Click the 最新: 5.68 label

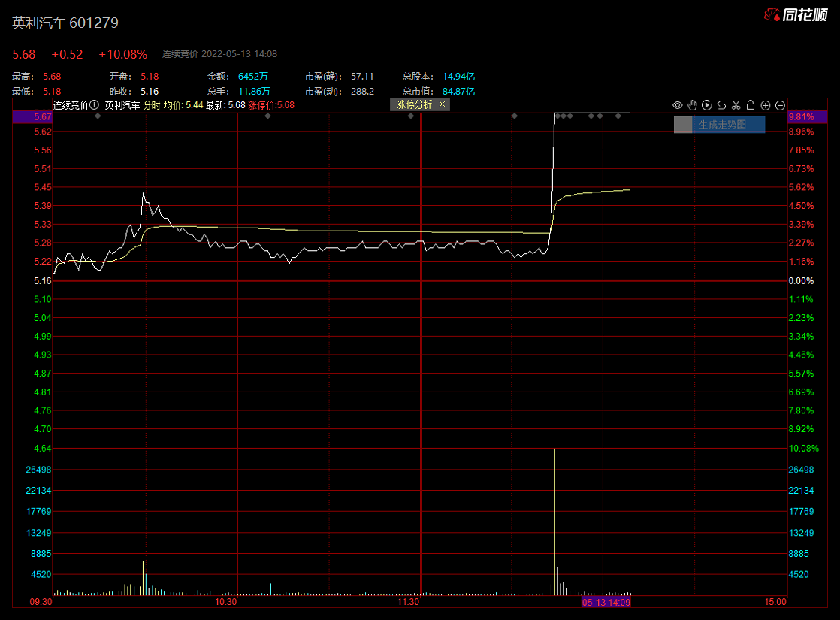[225, 105]
